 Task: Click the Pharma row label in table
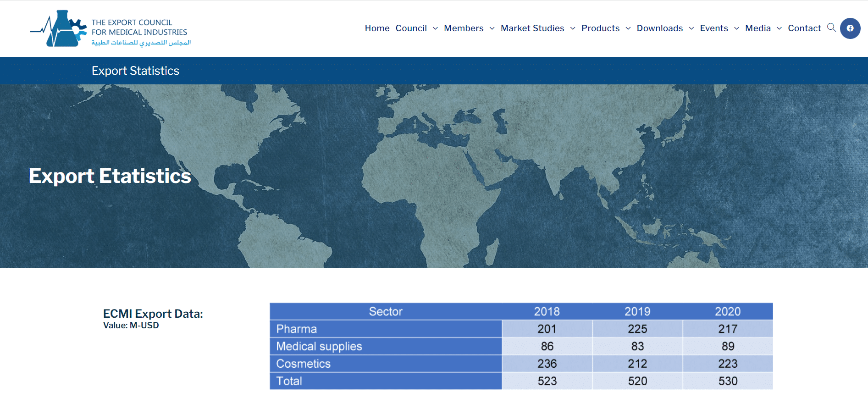coord(296,329)
